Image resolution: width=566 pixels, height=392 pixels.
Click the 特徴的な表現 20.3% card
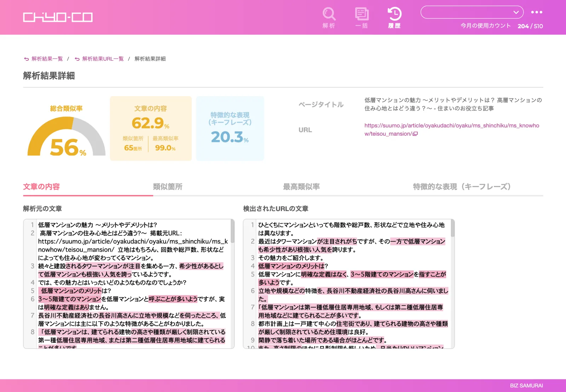pos(230,128)
